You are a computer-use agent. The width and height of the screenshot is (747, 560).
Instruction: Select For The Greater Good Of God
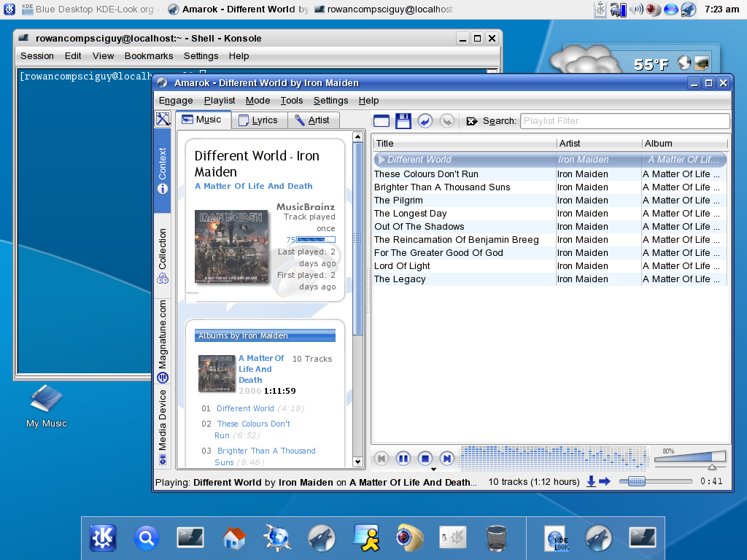click(550, 253)
